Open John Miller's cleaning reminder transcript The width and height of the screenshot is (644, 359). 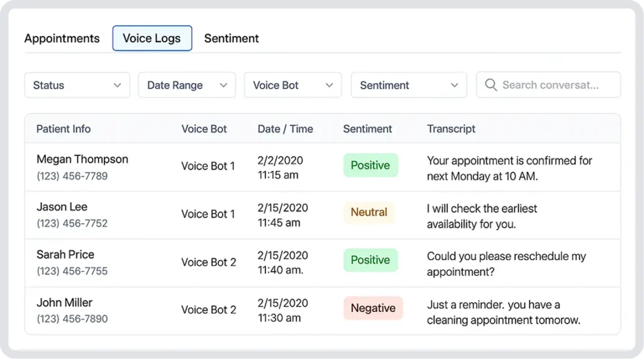tap(502, 312)
